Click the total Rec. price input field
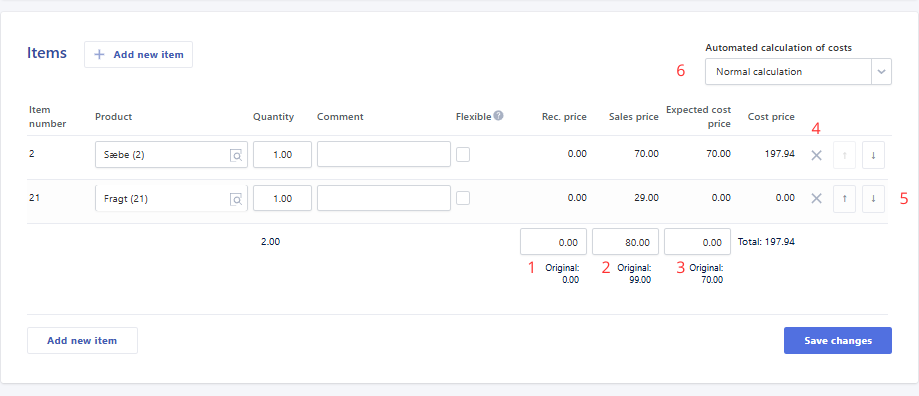 pyautogui.click(x=553, y=242)
